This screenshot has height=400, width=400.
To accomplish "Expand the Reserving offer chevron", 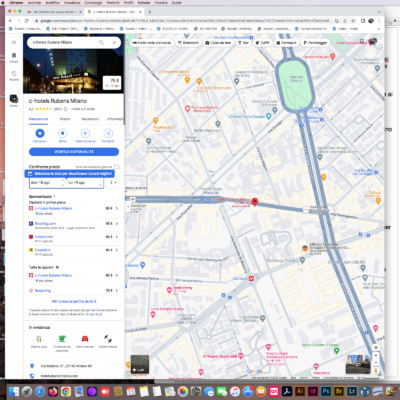I will point(117,291).
